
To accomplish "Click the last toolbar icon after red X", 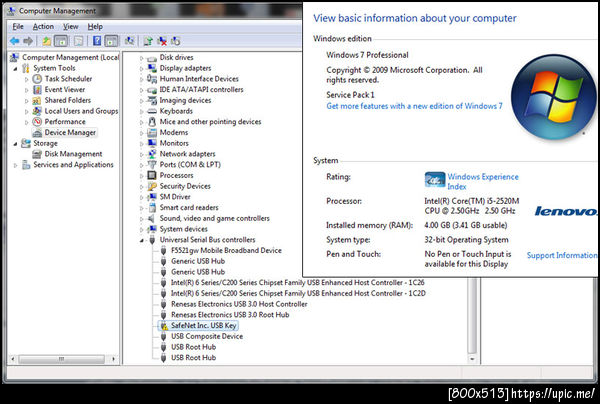I will (176, 41).
